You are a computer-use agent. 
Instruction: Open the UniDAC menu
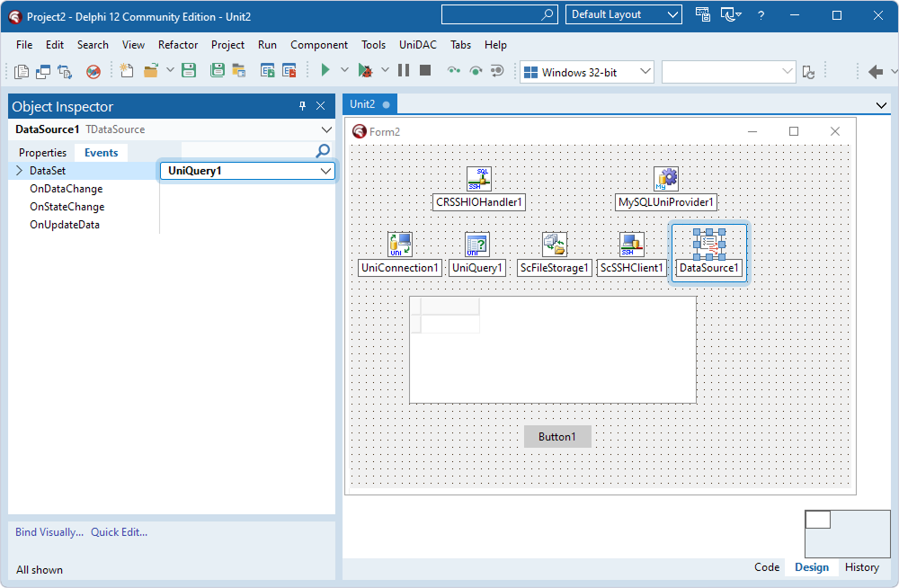coord(417,45)
